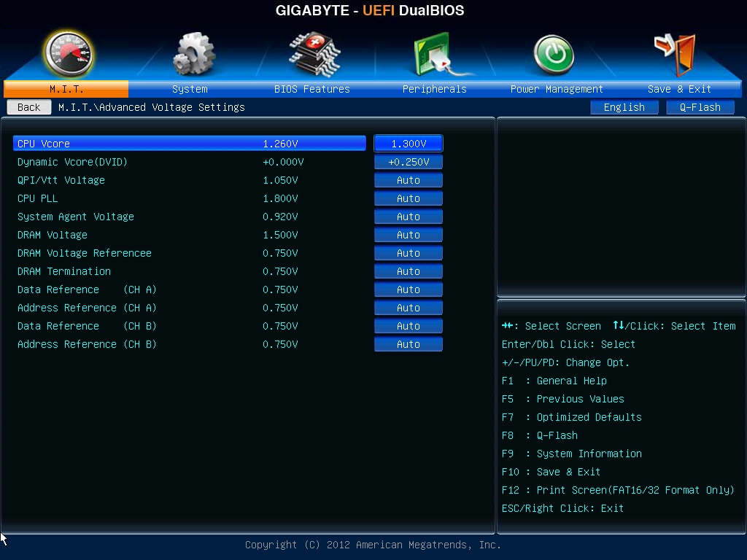Change System Agent Voltage Auto setting
The width and height of the screenshot is (747, 560).
pyautogui.click(x=409, y=217)
